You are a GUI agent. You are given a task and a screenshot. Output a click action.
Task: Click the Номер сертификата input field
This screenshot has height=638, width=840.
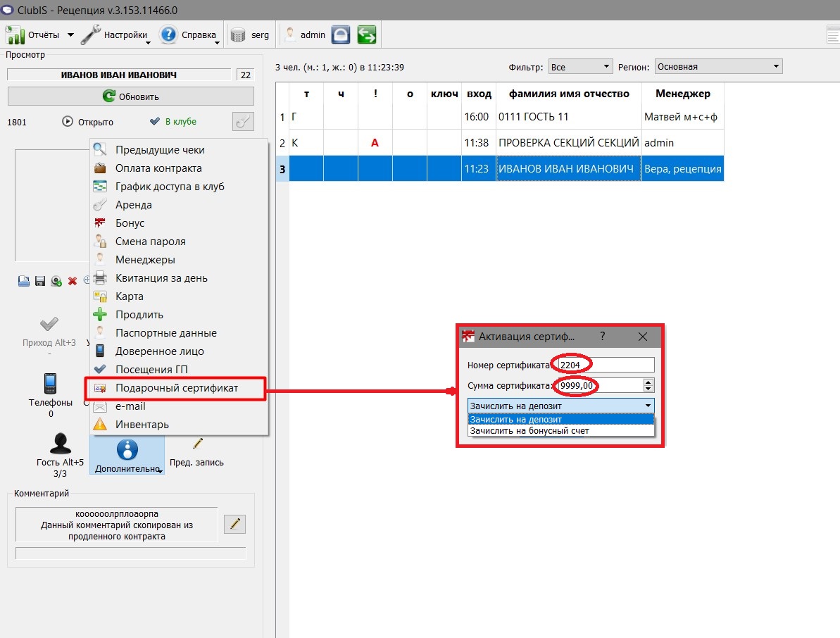click(606, 365)
